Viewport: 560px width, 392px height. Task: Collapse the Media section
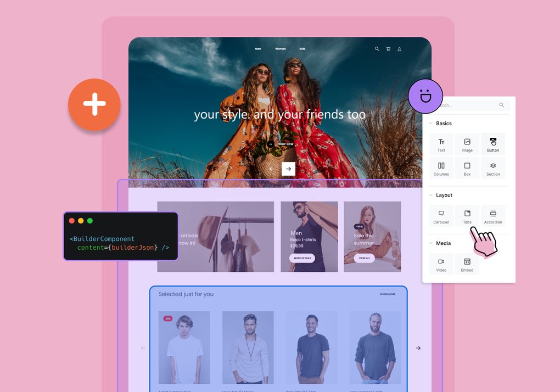click(x=431, y=243)
